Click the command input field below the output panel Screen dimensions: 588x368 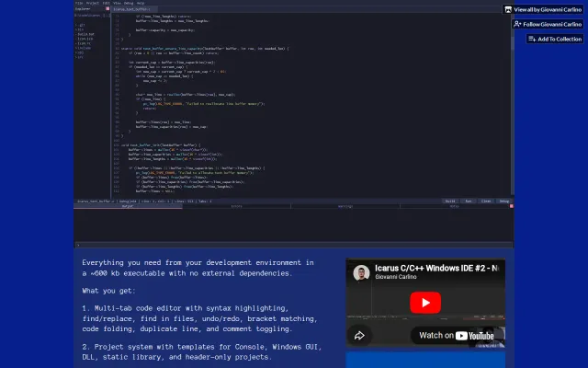(x=294, y=245)
